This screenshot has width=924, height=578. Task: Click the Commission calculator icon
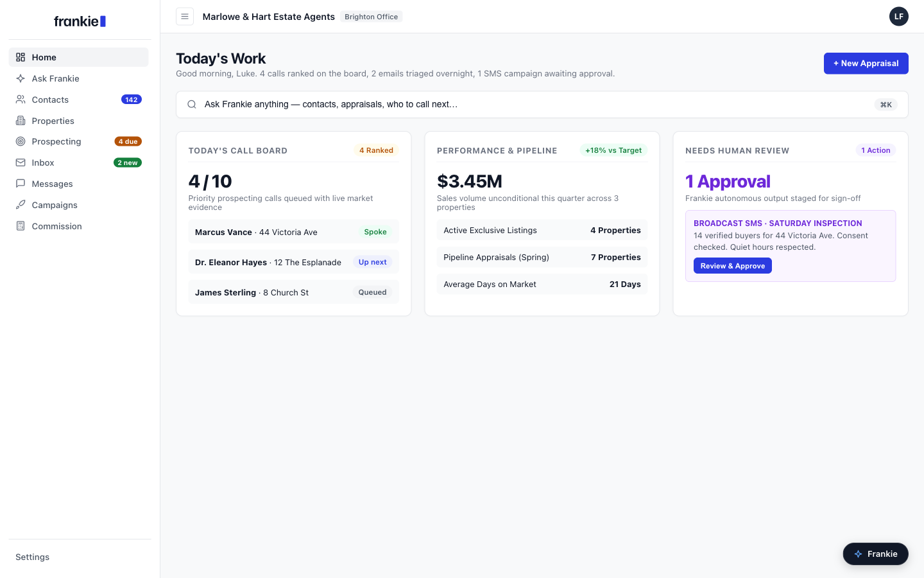tap(21, 226)
